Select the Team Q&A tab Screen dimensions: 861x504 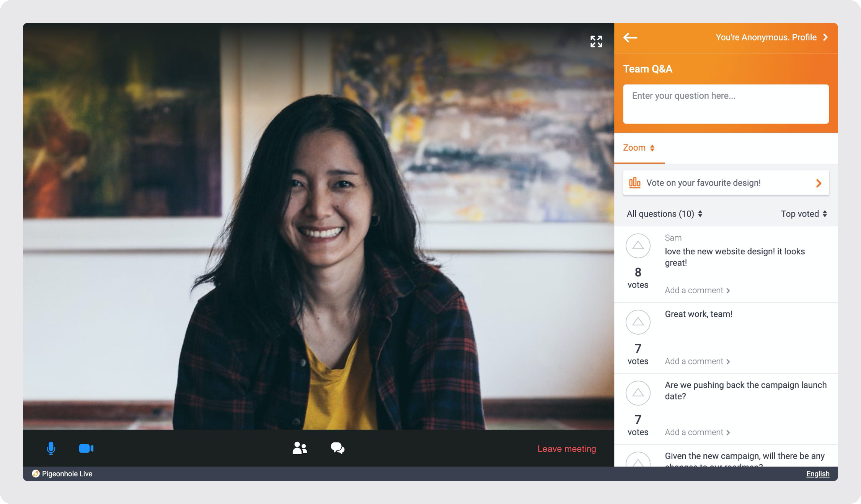click(647, 68)
